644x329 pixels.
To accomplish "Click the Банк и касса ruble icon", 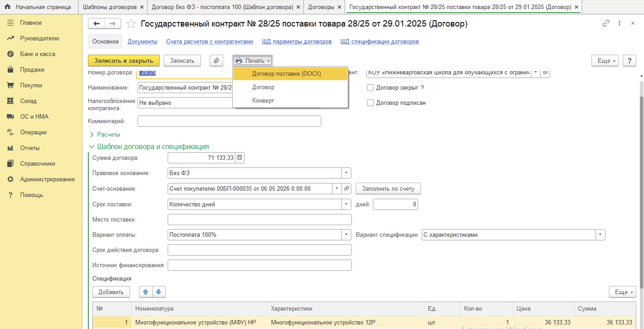I will pos(10,54).
